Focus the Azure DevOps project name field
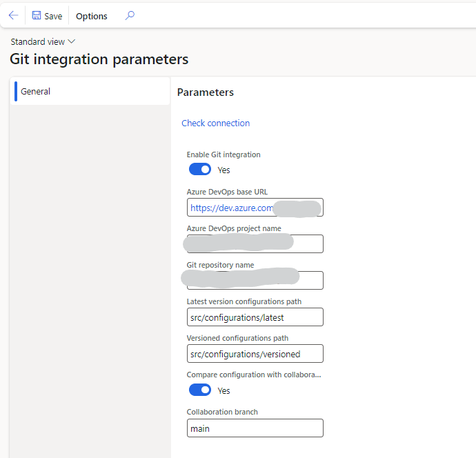This screenshot has width=476, height=458. (255, 243)
